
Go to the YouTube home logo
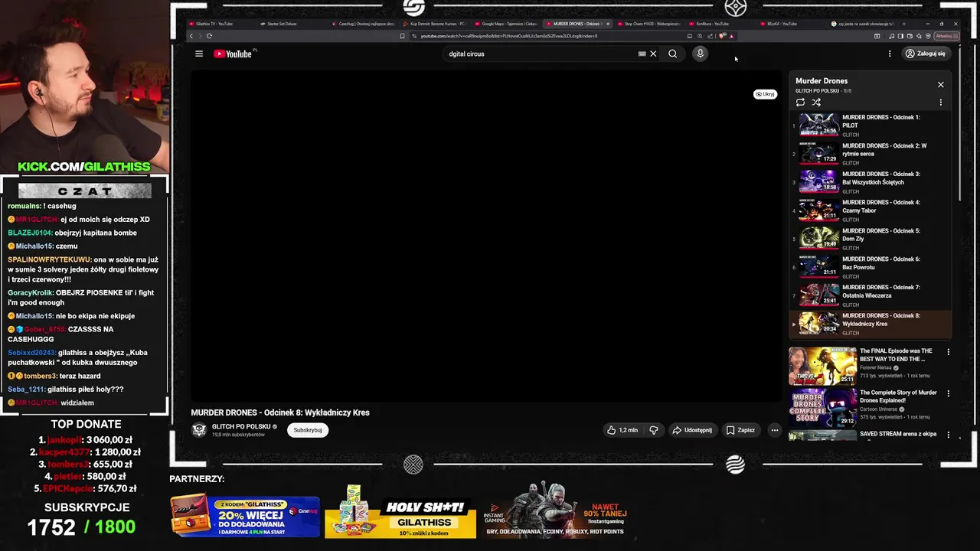(233, 54)
